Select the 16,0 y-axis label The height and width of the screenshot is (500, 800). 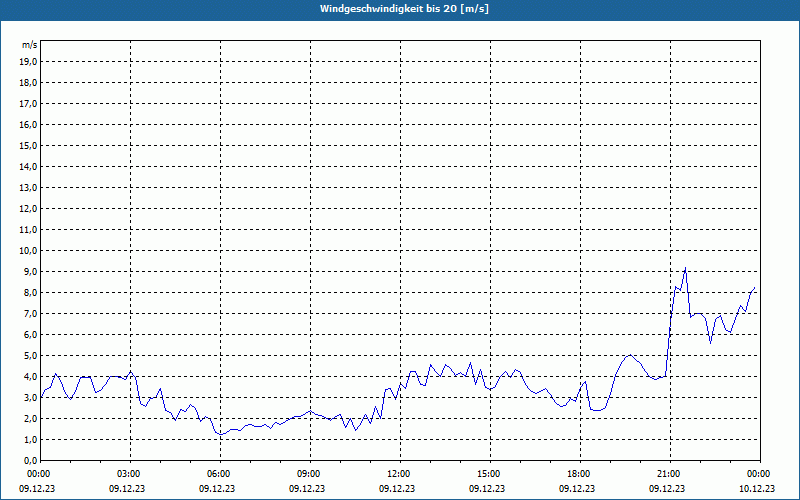[x=28, y=124]
